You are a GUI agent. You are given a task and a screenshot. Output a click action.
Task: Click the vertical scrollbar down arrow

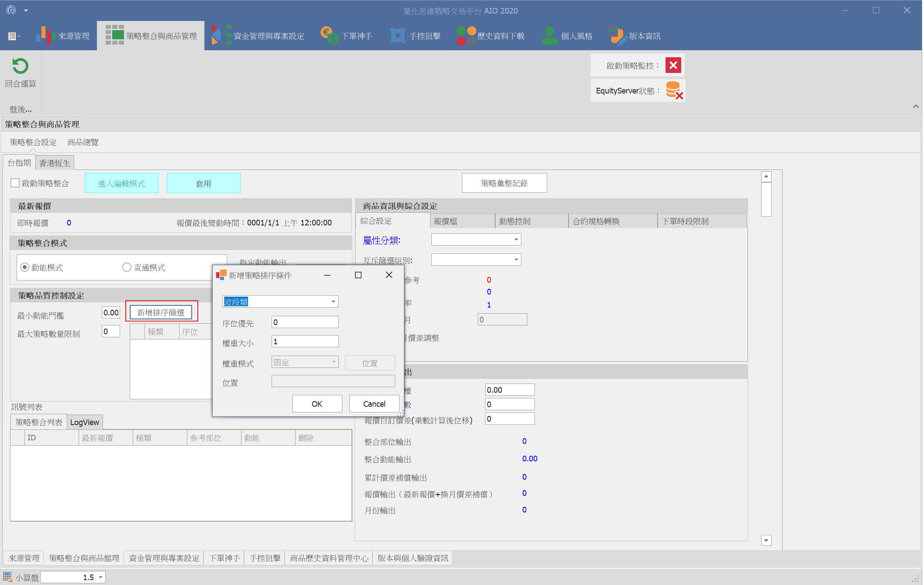click(x=766, y=540)
